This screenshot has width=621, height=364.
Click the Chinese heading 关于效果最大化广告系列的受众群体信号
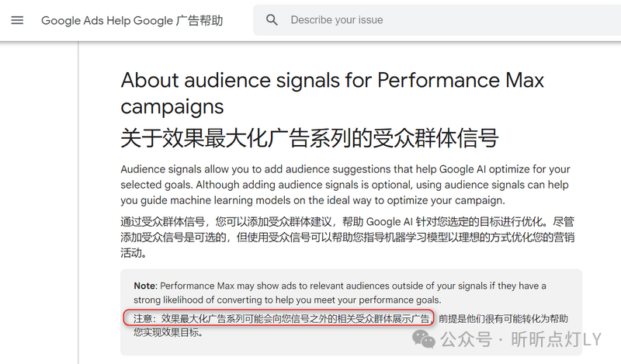click(309, 138)
